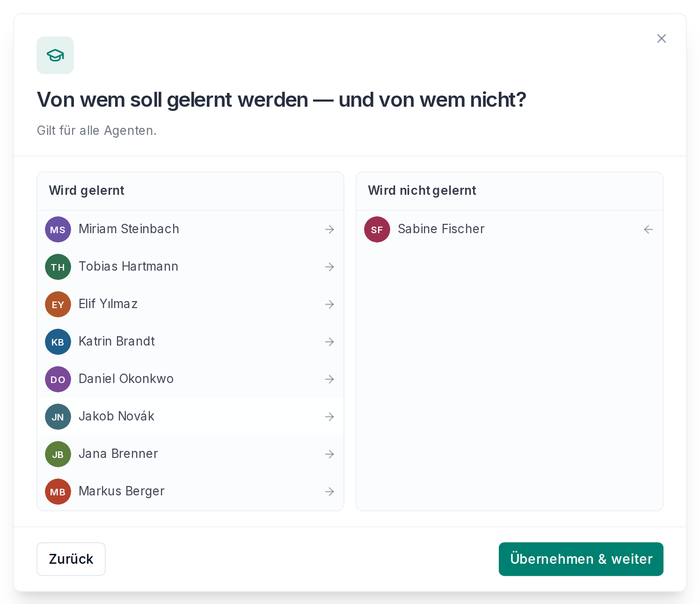Click the graduation cap icon
Viewport: 700px width, 604px height.
point(55,55)
